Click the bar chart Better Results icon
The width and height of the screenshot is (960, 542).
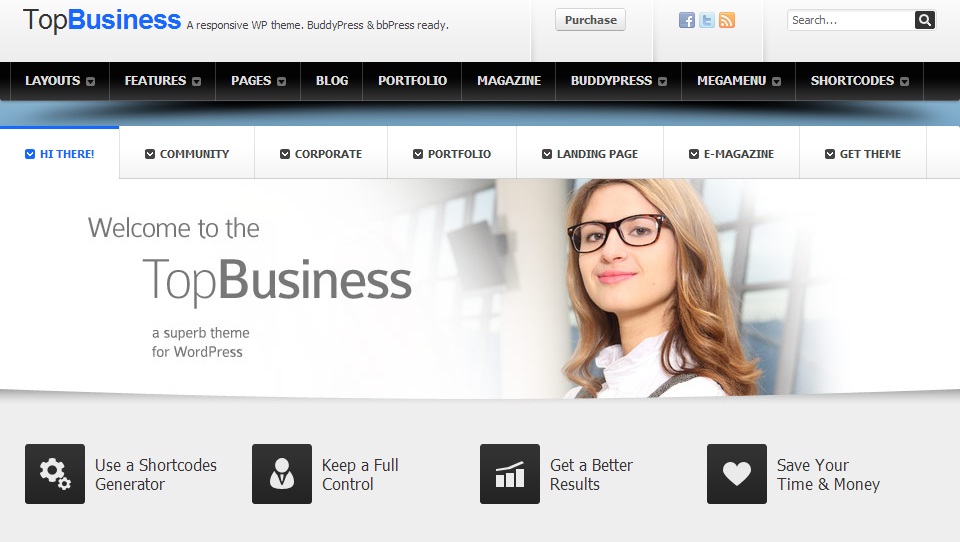pyautogui.click(x=510, y=474)
